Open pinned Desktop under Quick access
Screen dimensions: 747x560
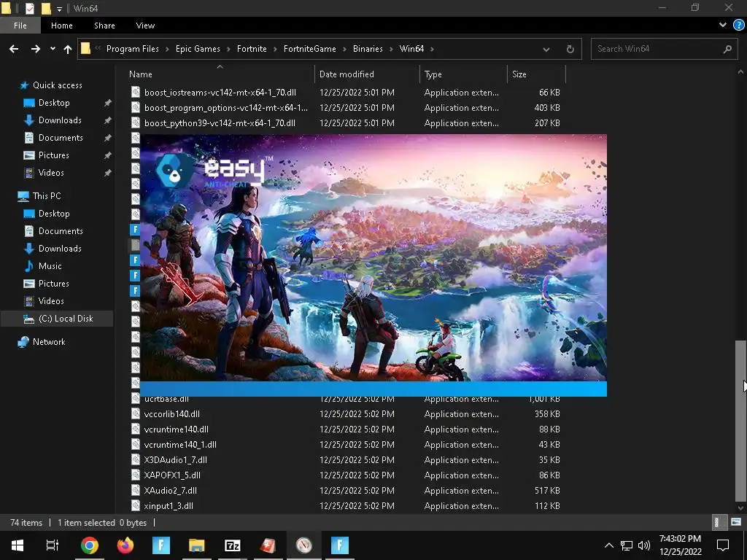coord(54,103)
